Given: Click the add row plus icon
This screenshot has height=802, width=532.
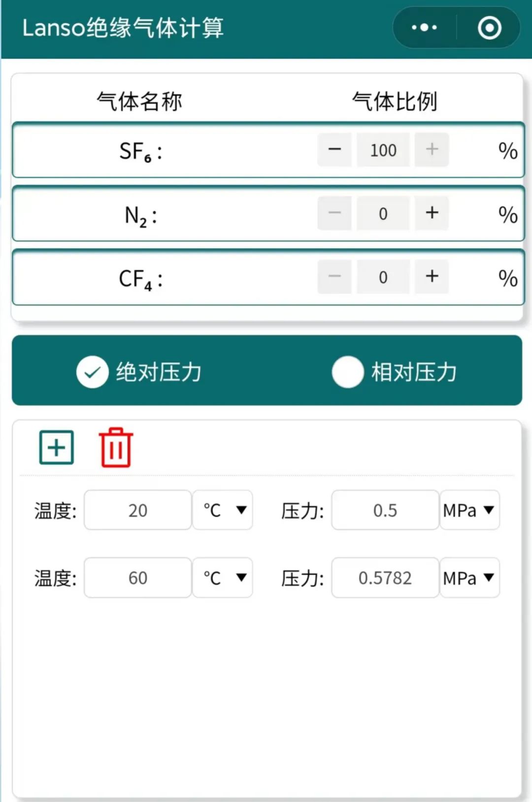Looking at the screenshot, I should coord(56,446).
